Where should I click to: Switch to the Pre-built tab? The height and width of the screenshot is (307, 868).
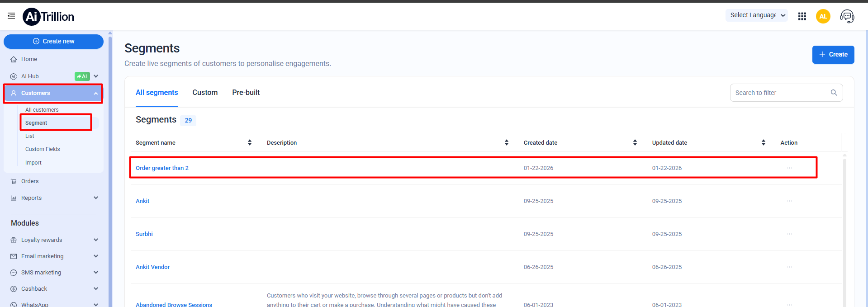(246, 92)
